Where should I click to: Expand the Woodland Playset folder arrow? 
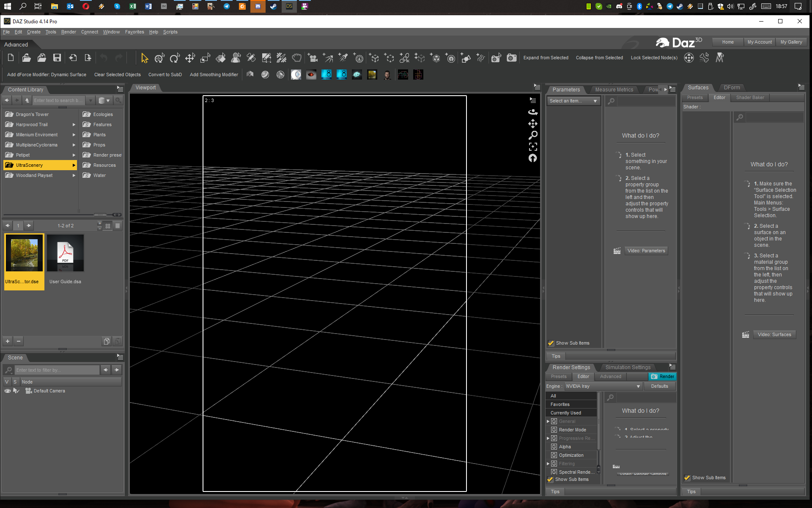[74, 175]
